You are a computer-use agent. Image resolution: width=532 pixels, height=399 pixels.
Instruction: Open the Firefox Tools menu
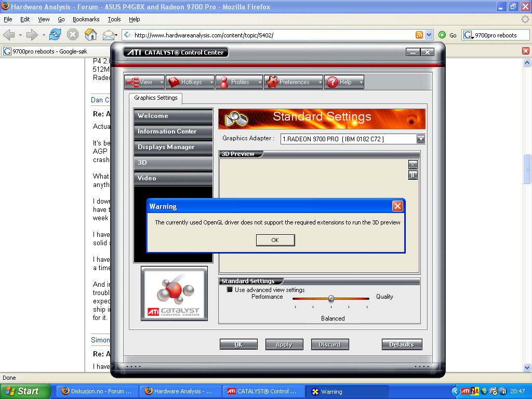click(114, 19)
